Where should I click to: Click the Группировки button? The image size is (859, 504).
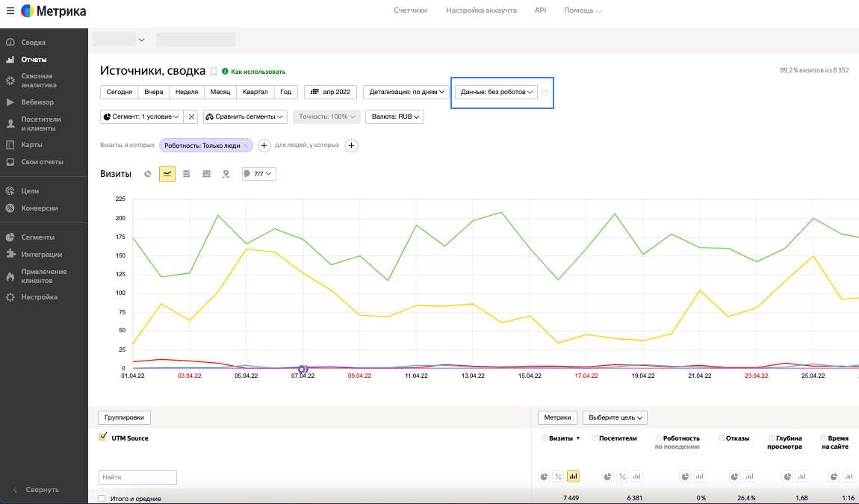125,417
